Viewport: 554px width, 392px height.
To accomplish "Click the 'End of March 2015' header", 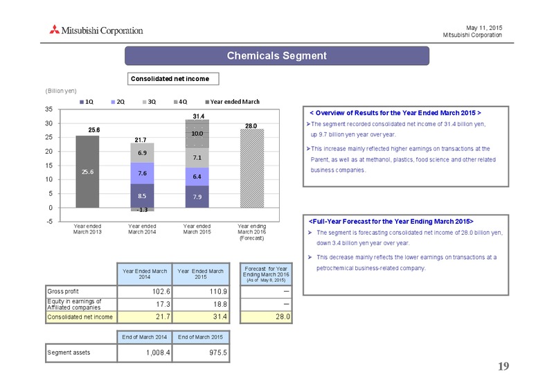I will click(200, 337).
